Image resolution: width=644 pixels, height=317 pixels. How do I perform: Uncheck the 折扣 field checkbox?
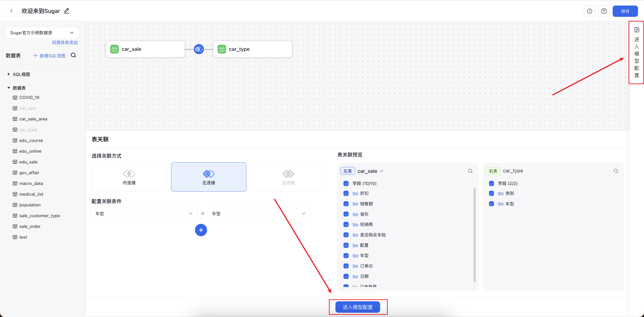coord(346,193)
